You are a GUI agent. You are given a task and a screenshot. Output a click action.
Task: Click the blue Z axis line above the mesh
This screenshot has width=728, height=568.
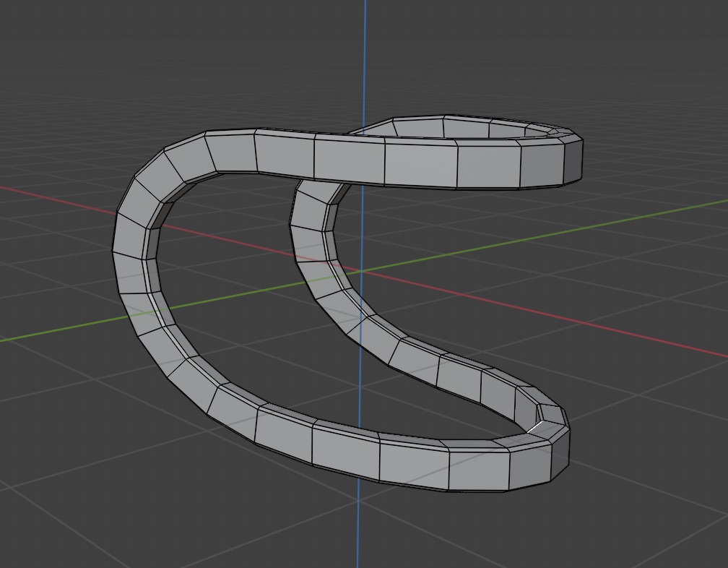point(365,58)
